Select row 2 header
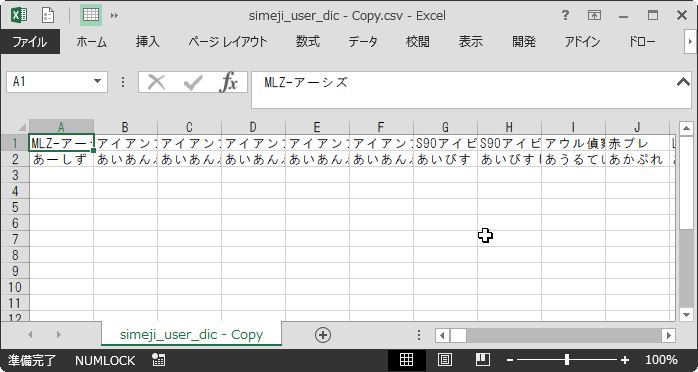This screenshot has width=698, height=372. 15,159
